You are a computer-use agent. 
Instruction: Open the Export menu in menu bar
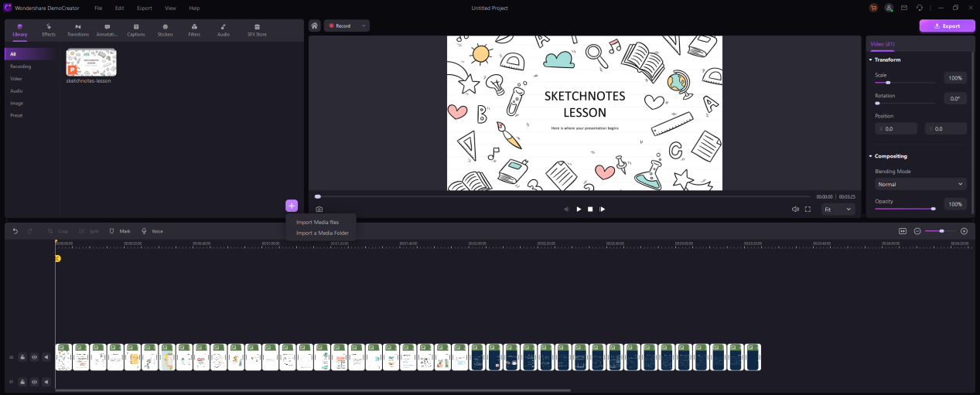click(144, 8)
